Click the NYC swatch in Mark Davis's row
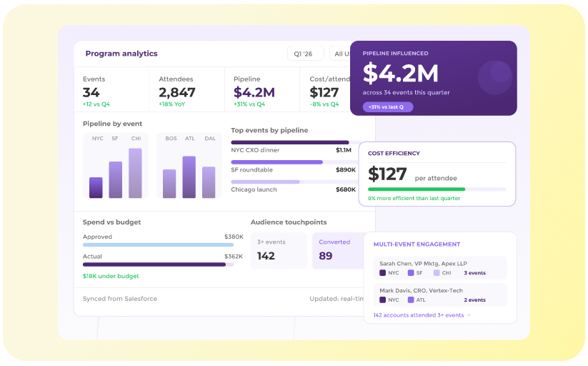588x366 pixels. (382, 300)
